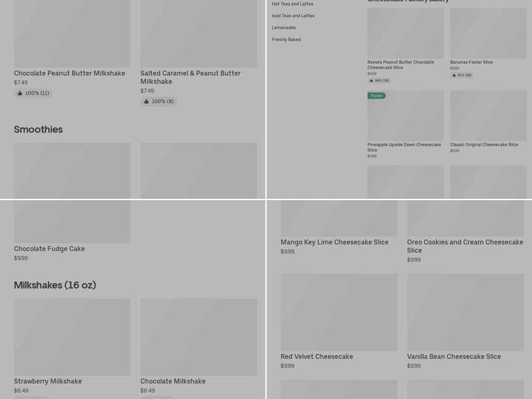Open the Chocolate Milkshake photo

tap(199, 337)
